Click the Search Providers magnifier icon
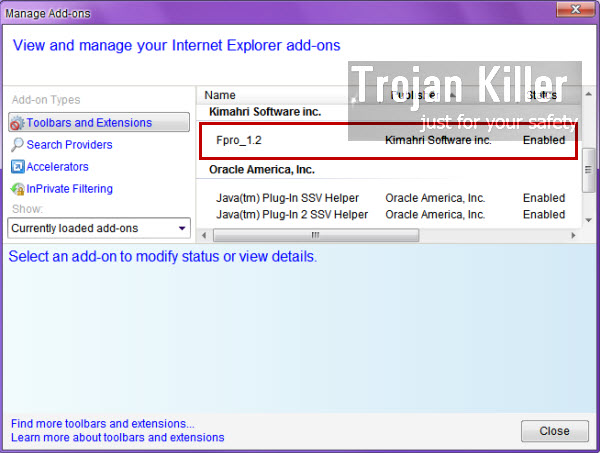This screenshot has width=600, height=453. [17, 145]
